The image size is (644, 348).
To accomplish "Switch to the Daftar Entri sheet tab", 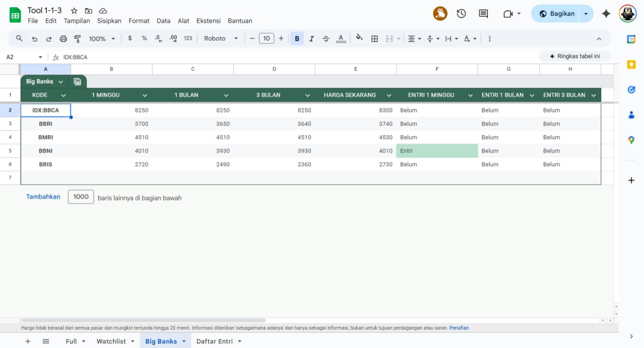I will point(219,341).
